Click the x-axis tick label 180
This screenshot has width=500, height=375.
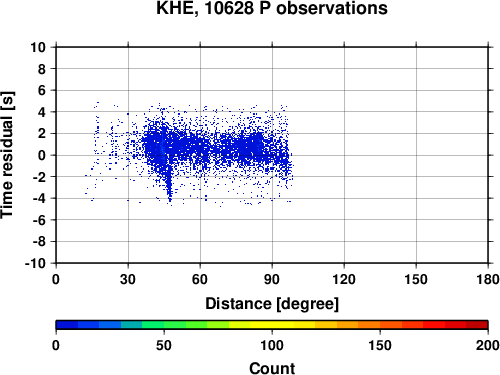[x=487, y=279]
